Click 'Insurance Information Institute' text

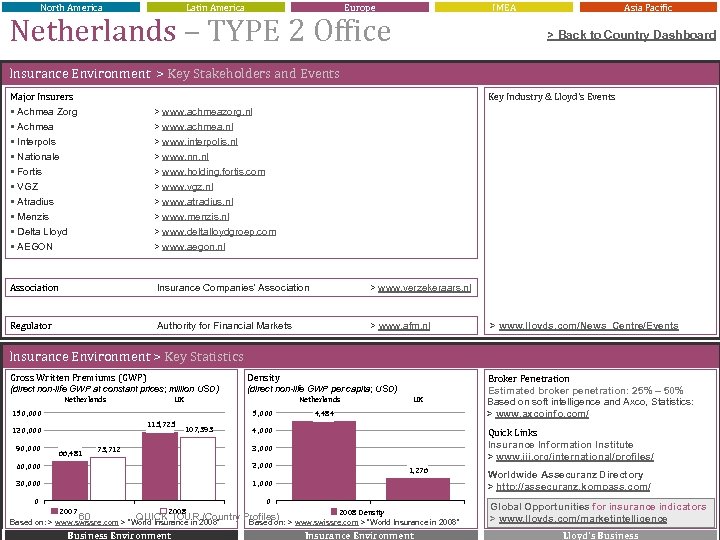coord(561,445)
